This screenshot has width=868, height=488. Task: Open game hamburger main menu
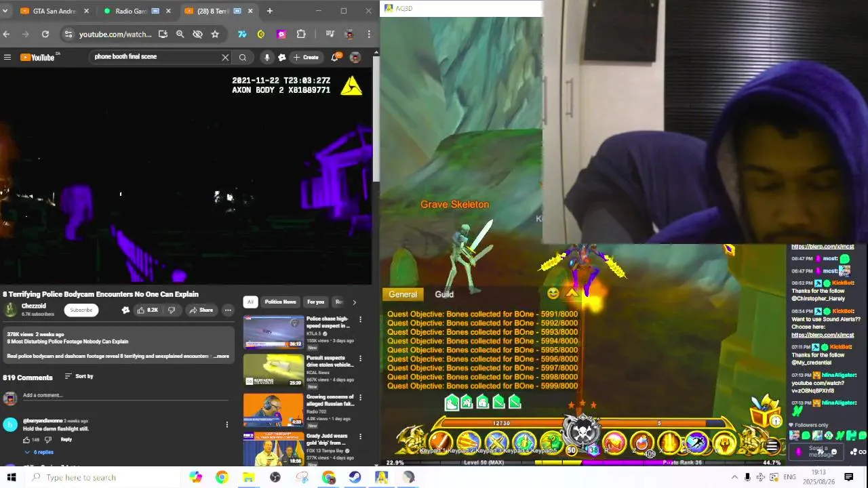pos(772,445)
